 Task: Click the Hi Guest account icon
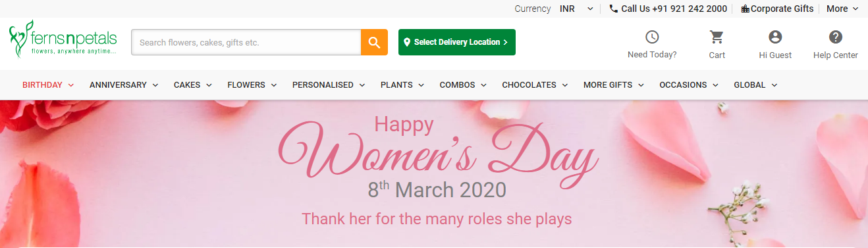click(x=775, y=37)
